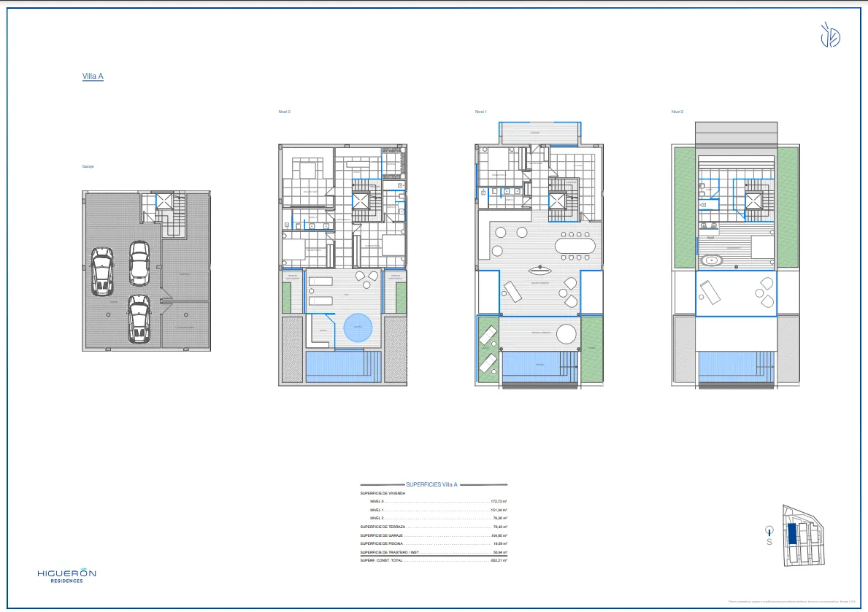Click the Superf. Const. Total row
The width and height of the screenshot is (868, 612).
point(433,560)
